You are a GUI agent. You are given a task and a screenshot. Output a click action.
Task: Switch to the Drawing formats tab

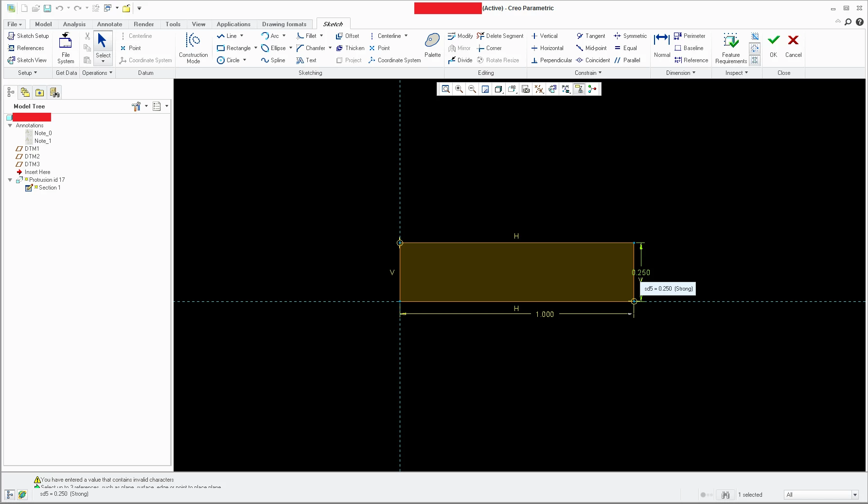pyautogui.click(x=284, y=24)
